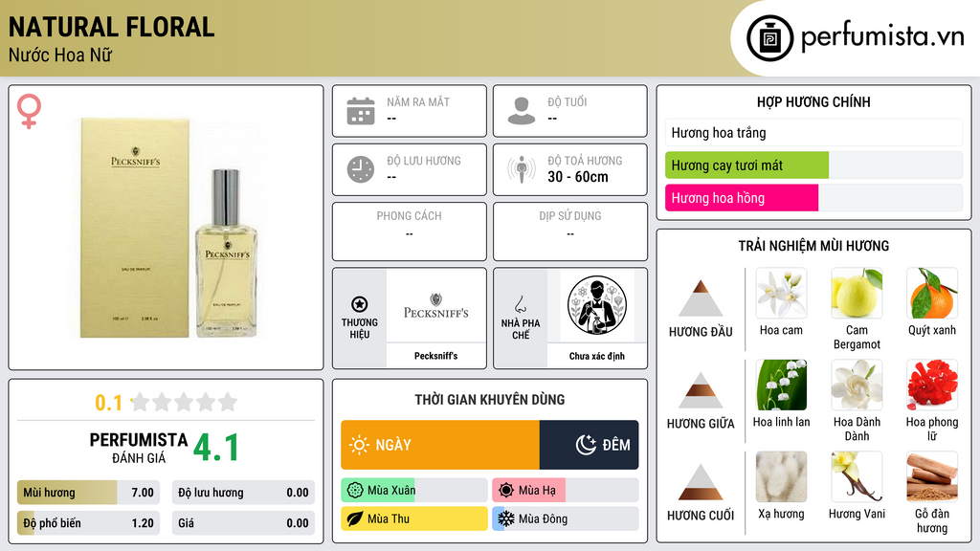The height and width of the screenshot is (551, 980).
Task: Click the nose icon above Nhà pha chế
Action: [521, 304]
